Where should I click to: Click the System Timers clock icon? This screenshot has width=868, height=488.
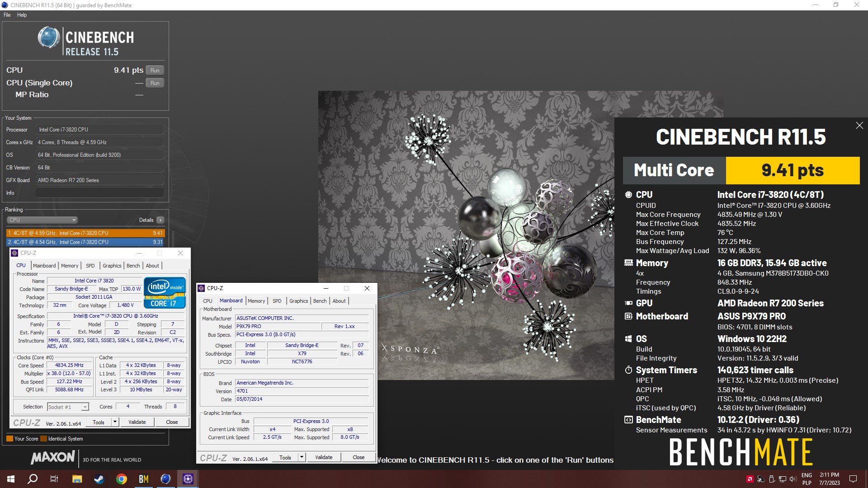point(628,370)
